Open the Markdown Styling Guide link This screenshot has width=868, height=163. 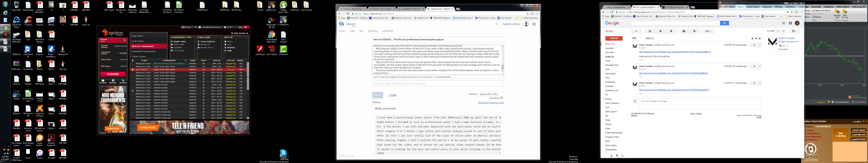[x=491, y=103]
